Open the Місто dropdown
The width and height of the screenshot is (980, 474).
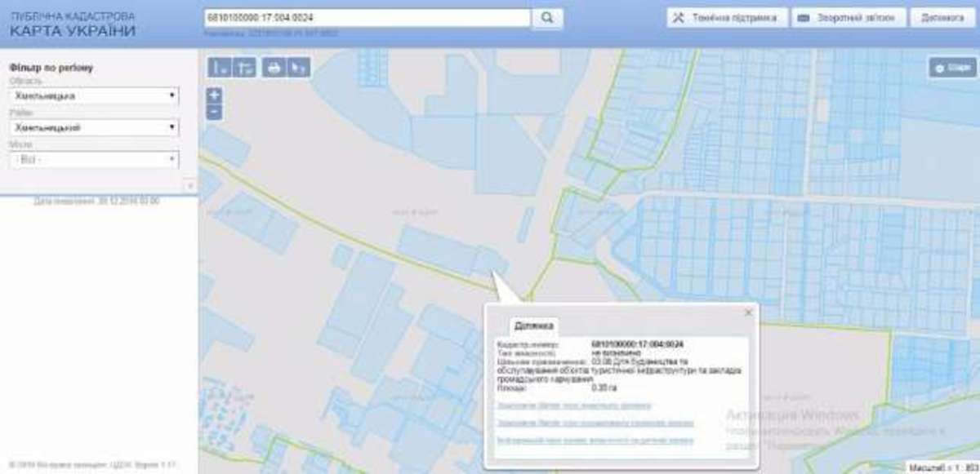click(94, 159)
